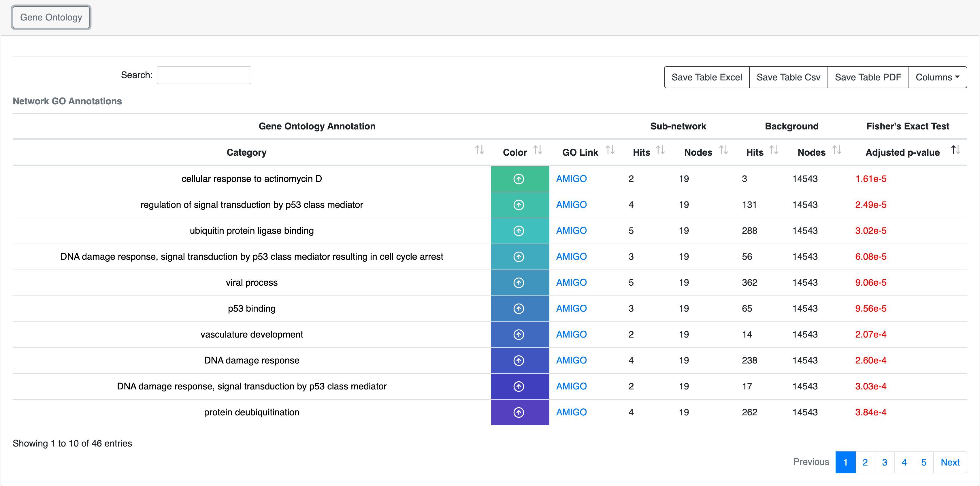Click the circled arrow in the viral process row

519,283
